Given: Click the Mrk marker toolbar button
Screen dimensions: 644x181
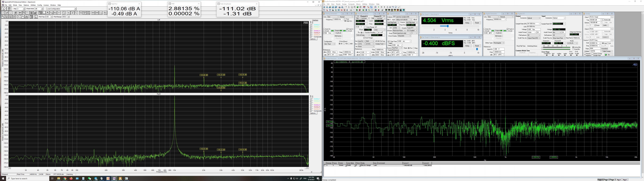Looking at the screenshot, I should click(55, 13).
